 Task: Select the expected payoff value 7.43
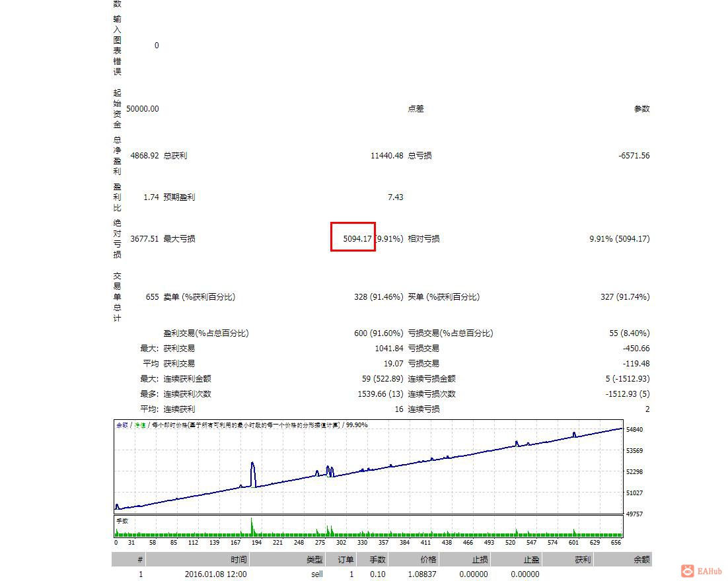pos(396,197)
